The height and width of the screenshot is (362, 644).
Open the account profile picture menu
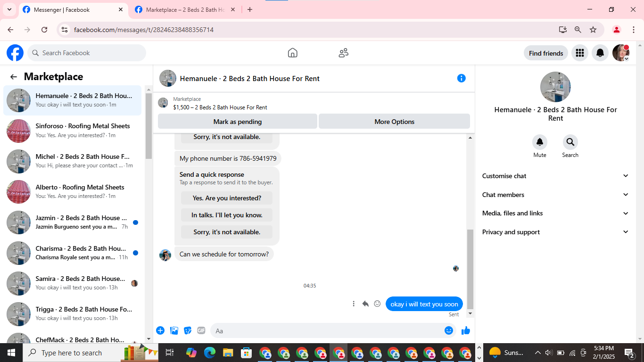pyautogui.click(x=621, y=53)
